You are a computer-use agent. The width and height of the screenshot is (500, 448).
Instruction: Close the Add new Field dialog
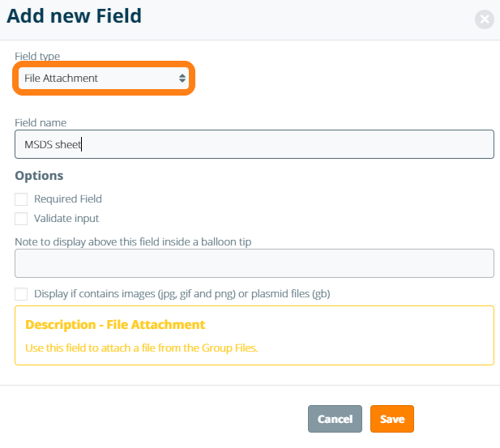point(485,19)
